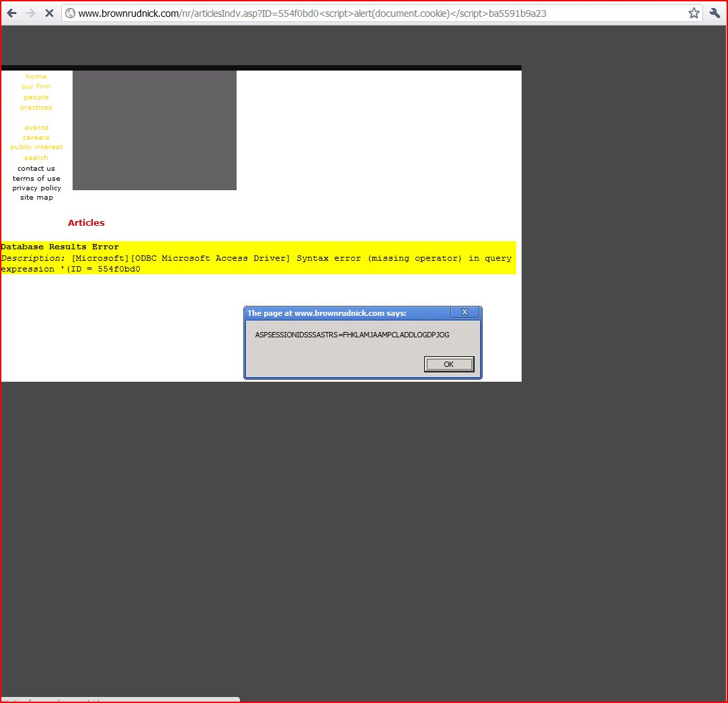The height and width of the screenshot is (703, 728).
Task: Click the browser back arrow
Action: [x=11, y=13]
